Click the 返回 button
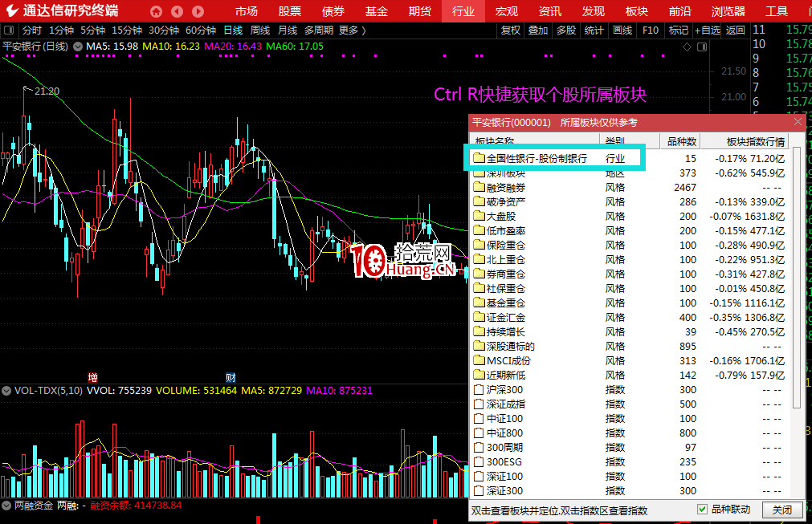 [736, 30]
